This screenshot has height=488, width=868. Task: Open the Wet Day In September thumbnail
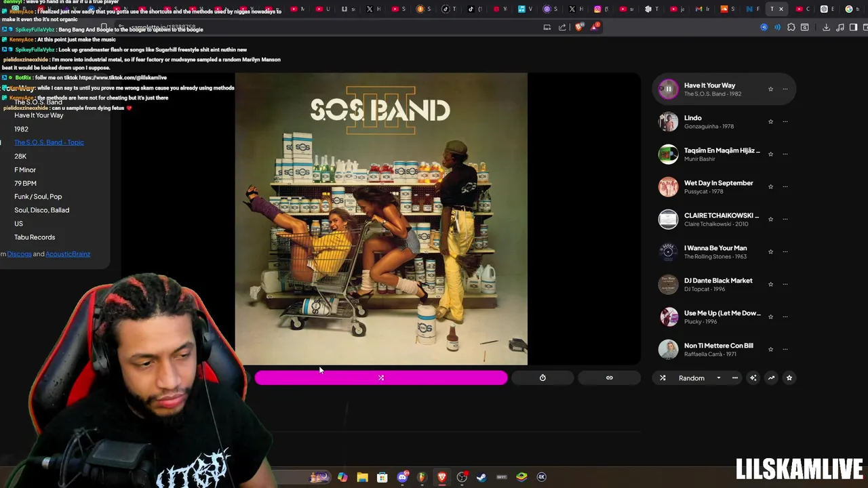click(x=668, y=186)
